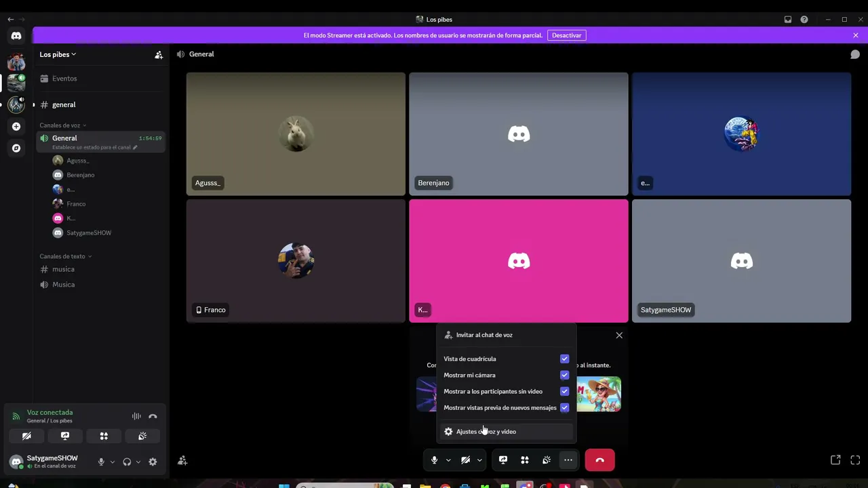868x488 pixels.
Task: Open the general text channel
Action: click(102, 105)
